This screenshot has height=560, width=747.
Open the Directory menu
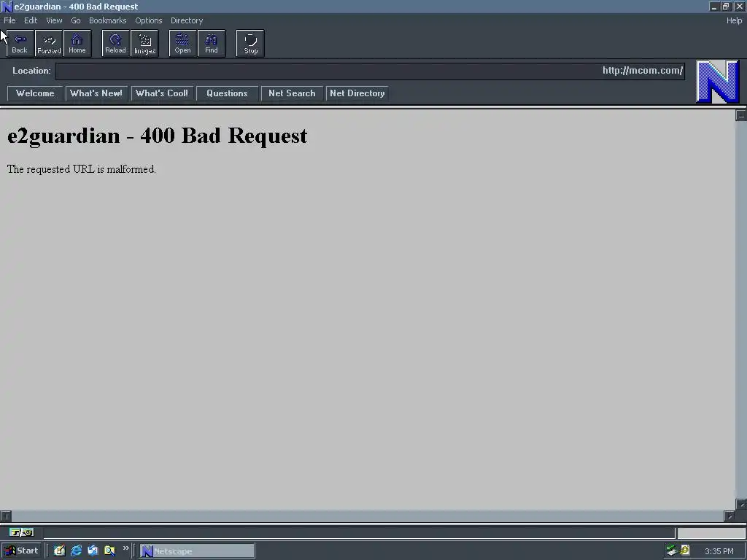(187, 20)
